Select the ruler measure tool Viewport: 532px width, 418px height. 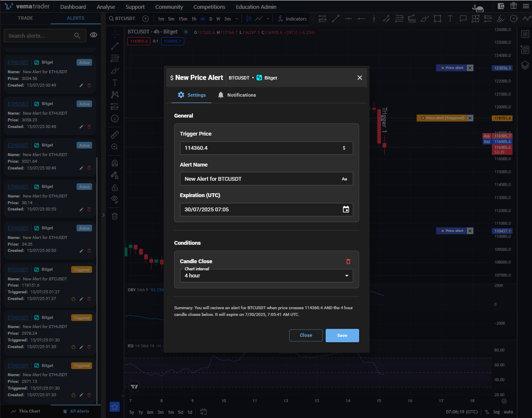pos(115,135)
